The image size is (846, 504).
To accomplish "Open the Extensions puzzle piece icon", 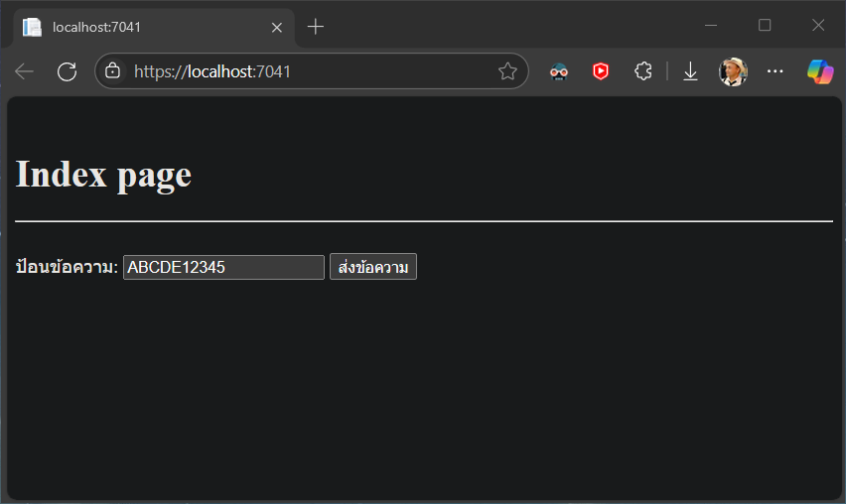I will [642, 71].
